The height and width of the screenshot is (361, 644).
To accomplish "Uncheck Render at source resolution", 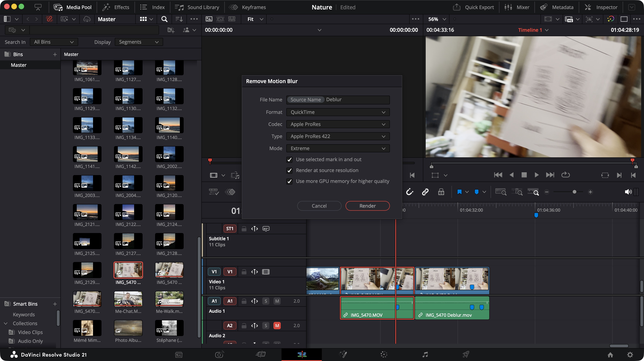I will 289,170.
